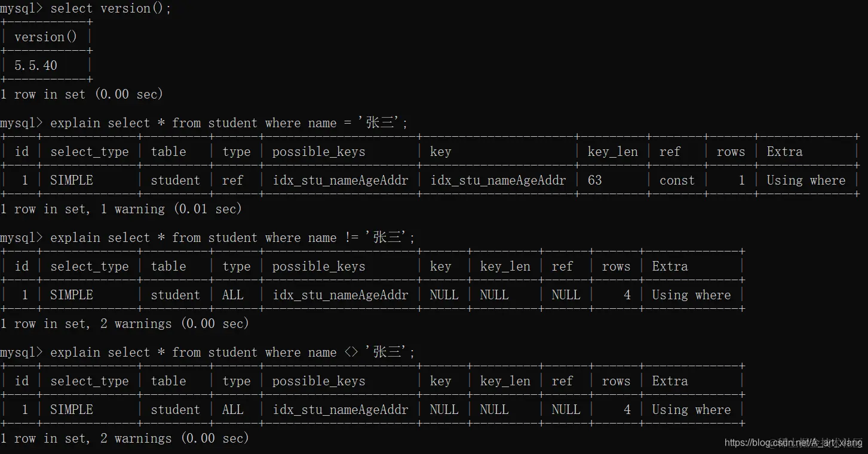
Task: Click the 'ref' type value in first result
Action: (233, 180)
